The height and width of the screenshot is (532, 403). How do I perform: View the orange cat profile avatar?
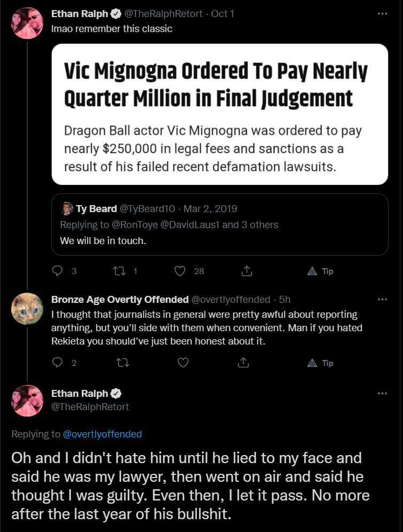[x=27, y=308]
